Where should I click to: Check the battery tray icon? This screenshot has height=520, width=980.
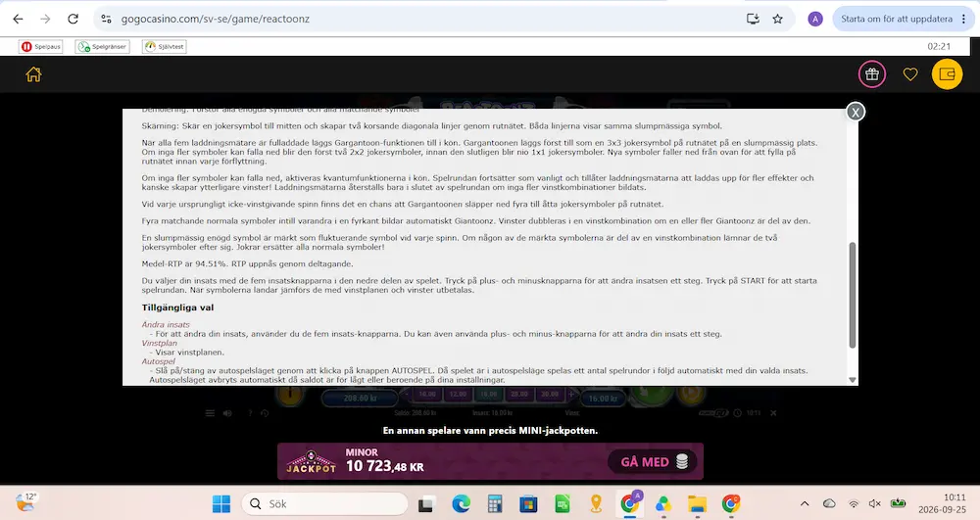(x=898, y=503)
